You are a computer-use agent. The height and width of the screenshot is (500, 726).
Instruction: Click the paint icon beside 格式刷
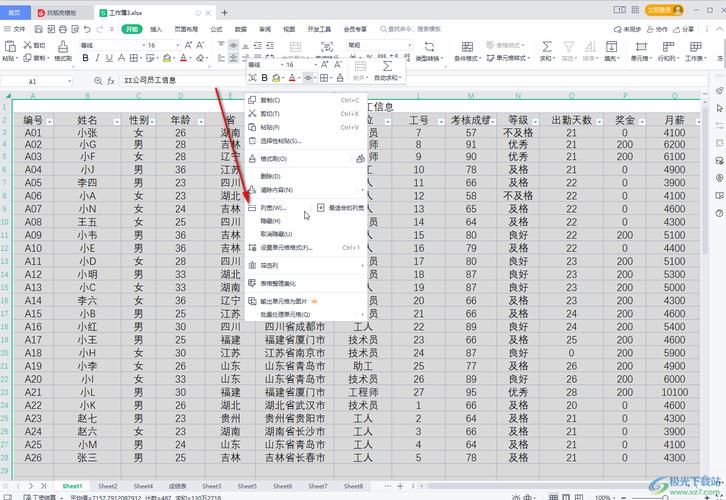click(360, 159)
